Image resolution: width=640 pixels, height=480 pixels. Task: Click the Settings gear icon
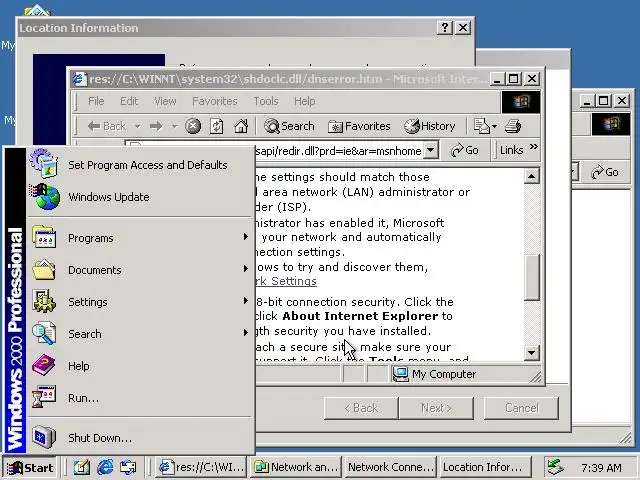point(44,301)
